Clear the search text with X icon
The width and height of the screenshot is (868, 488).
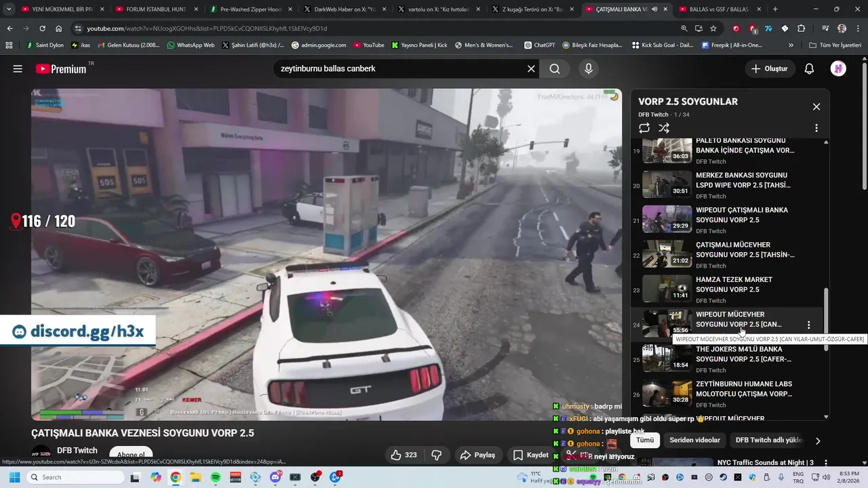(x=531, y=68)
